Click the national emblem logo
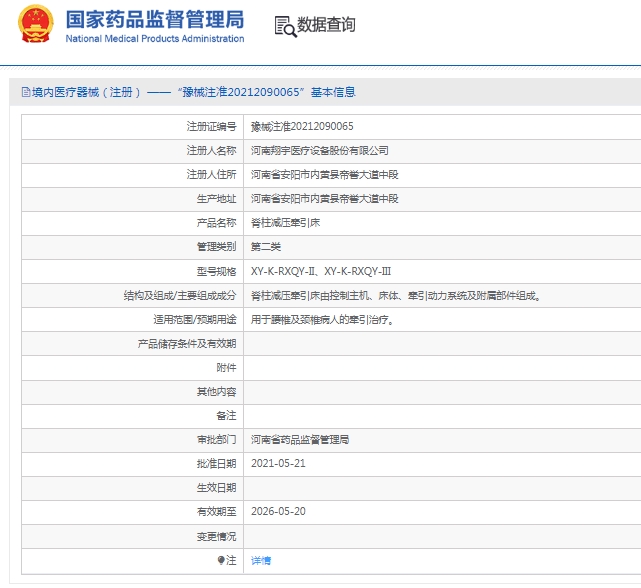Screen dimensions: 641x588 36,24
